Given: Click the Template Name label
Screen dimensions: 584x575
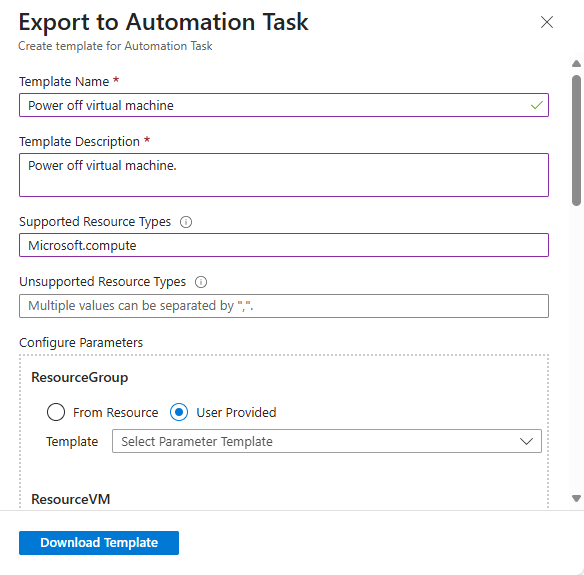Looking at the screenshot, I should pos(64,81).
